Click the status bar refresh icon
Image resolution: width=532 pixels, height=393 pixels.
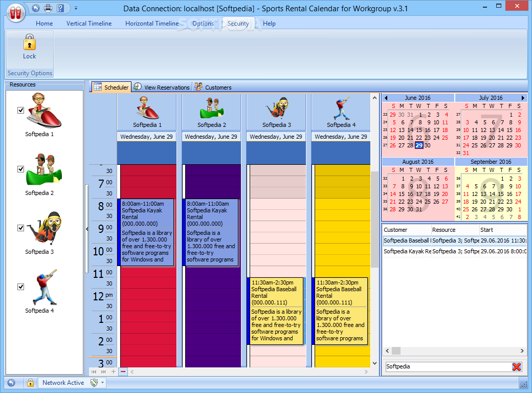11,383
